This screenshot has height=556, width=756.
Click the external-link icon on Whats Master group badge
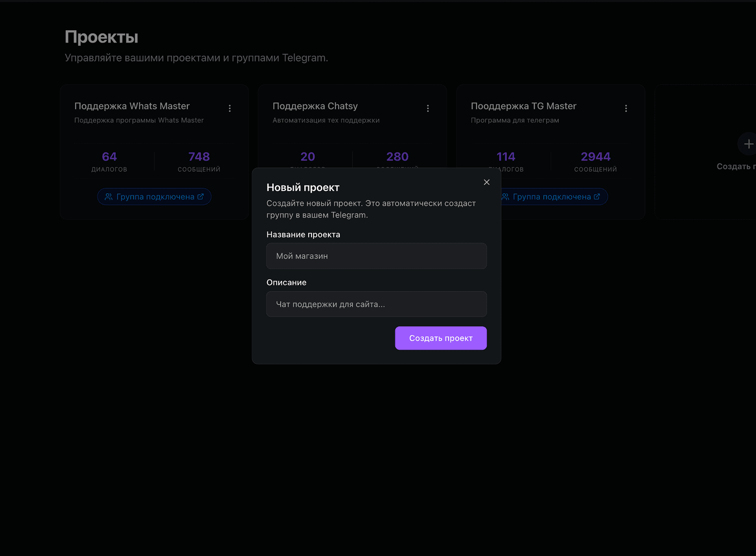coord(201,196)
